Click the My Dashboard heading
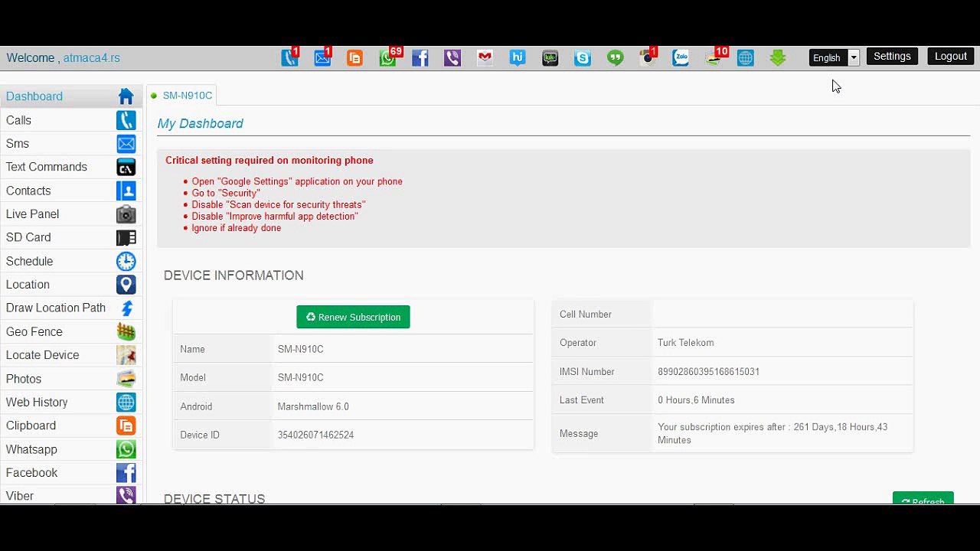This screenshot has height=551, width=980. pyautogui.click(x=200, y=124)
